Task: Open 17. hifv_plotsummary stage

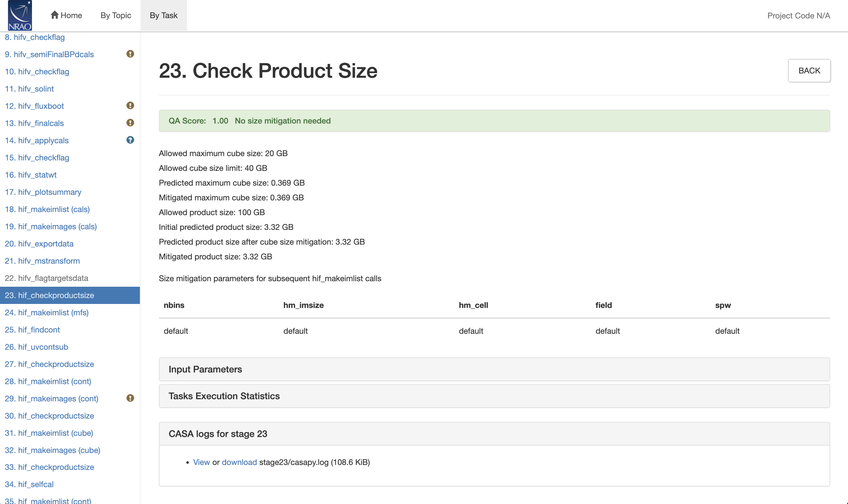Action: pyautogui.click(x=43, y=192)
